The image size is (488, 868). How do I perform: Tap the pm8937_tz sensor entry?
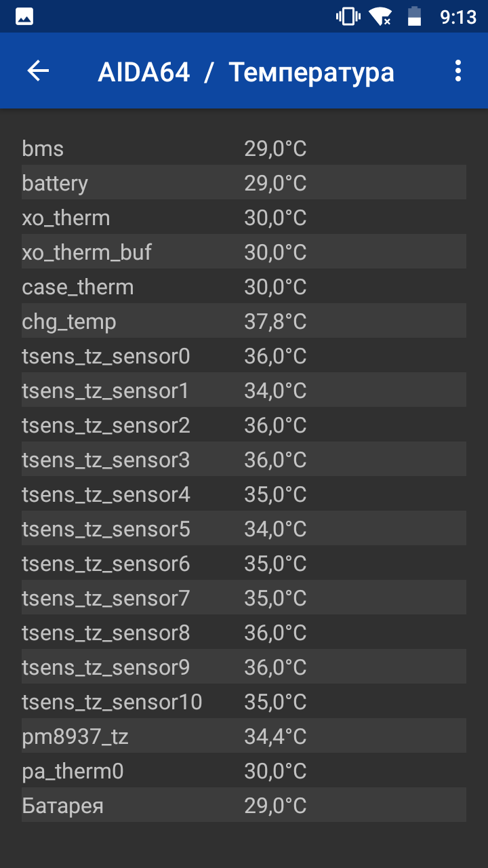[x=244, y=736]
